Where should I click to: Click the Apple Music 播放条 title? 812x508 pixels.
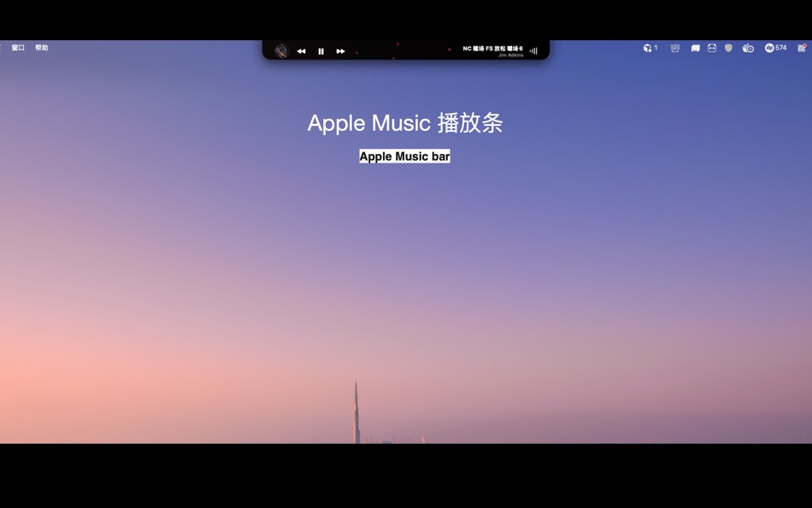404,123
